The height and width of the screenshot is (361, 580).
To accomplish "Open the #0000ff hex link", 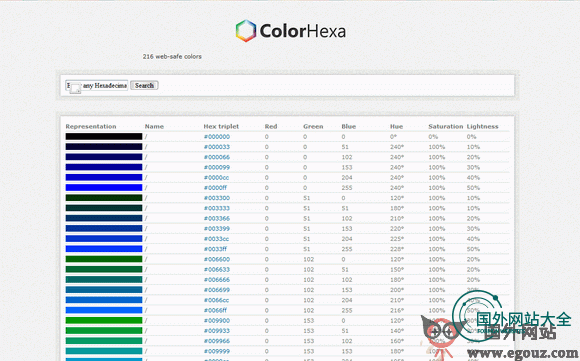I will pos(215,188).
